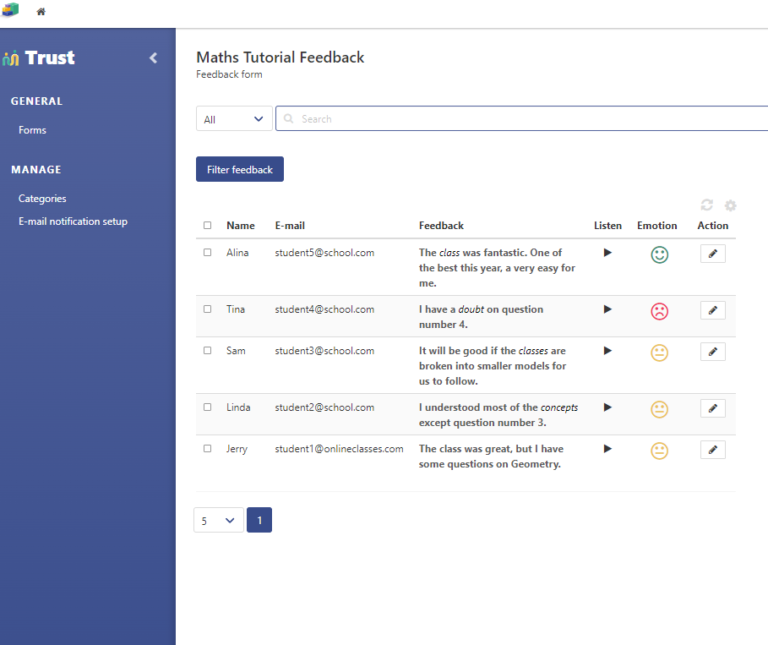Click the table refresh icon

click(x=707, y=205)
